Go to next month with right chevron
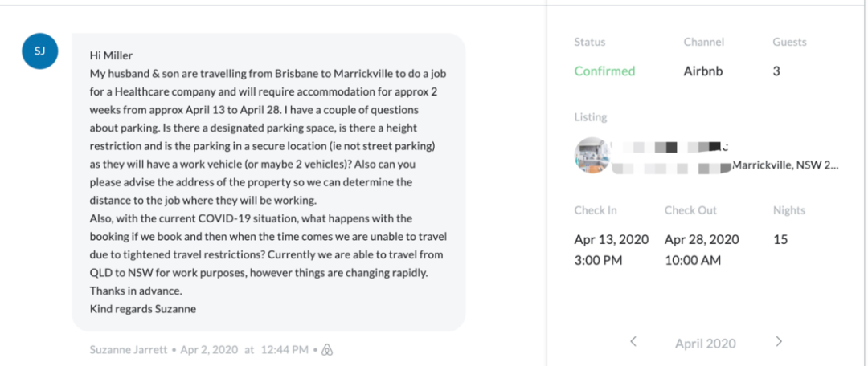The width and height of the screenshot is (868, 366). click(779, 342)
